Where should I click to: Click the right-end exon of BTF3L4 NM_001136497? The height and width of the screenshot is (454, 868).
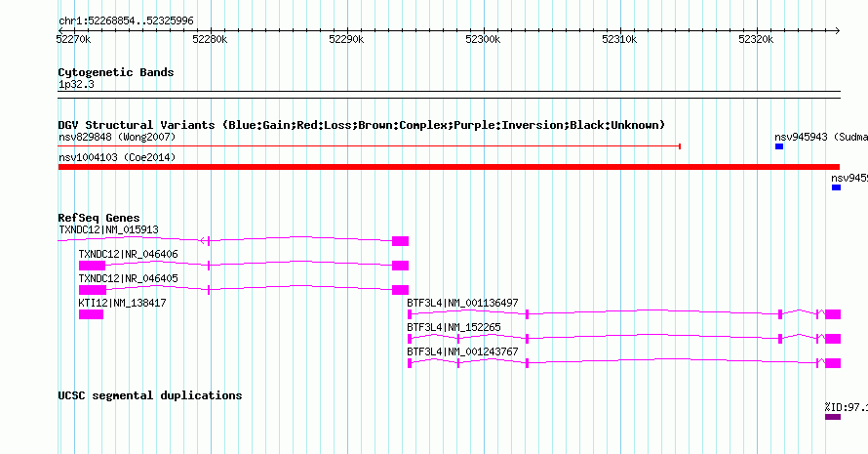[833, 314]
